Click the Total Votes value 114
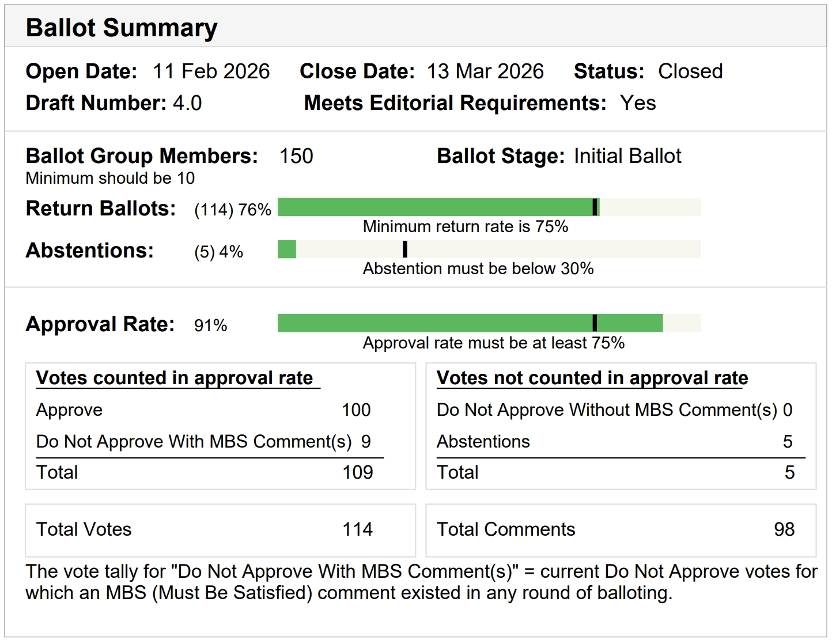 (358, 529)
